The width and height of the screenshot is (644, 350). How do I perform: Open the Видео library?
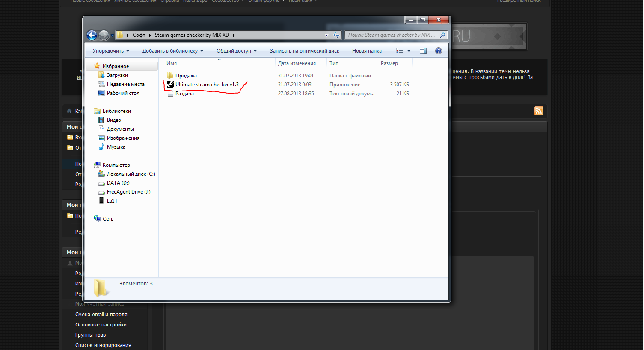(114, 120)
